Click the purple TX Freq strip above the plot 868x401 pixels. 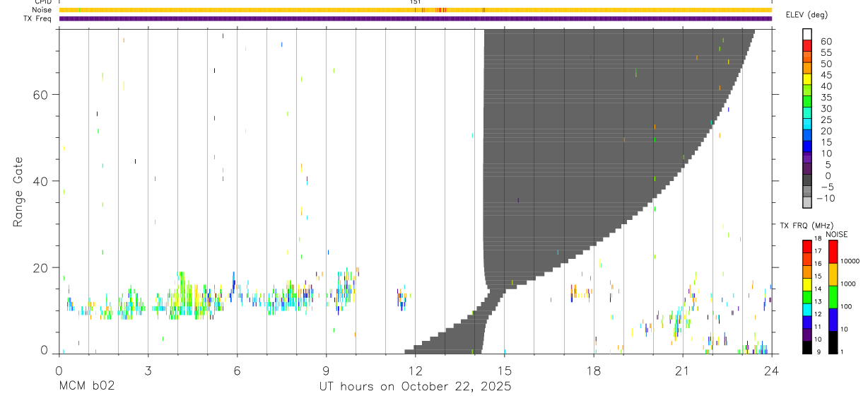(415, 18)
